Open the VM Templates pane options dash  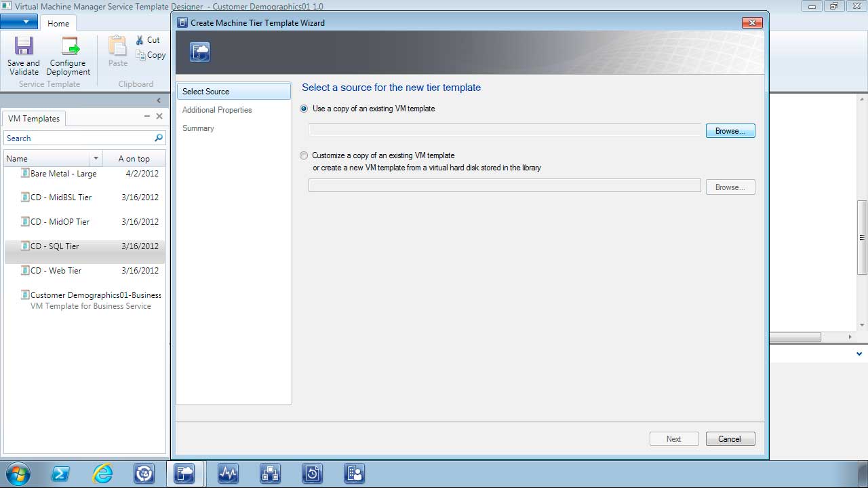pos(147,117)
